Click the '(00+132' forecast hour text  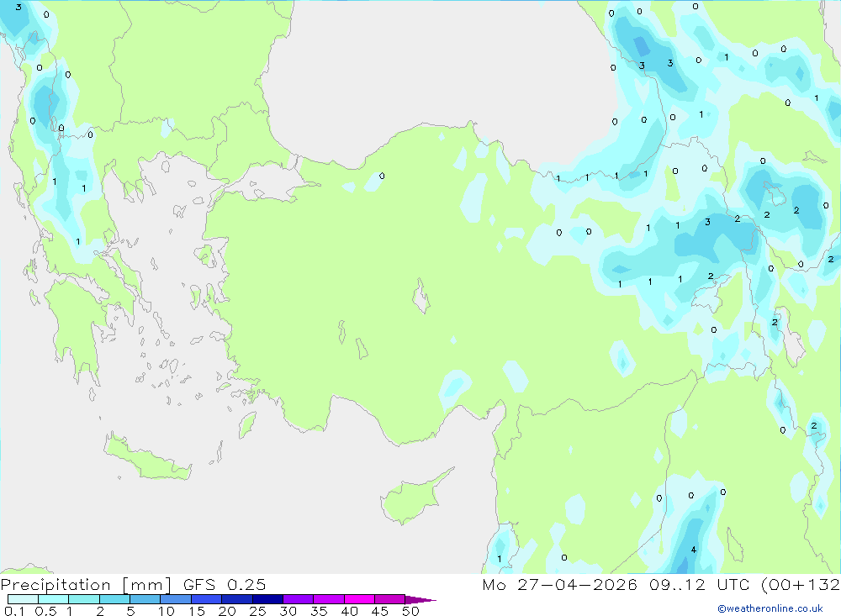801,585
